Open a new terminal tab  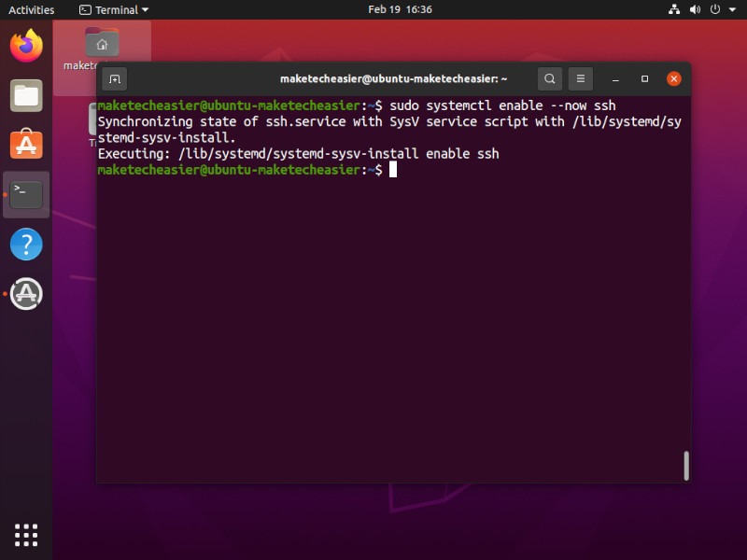point(113,78)
